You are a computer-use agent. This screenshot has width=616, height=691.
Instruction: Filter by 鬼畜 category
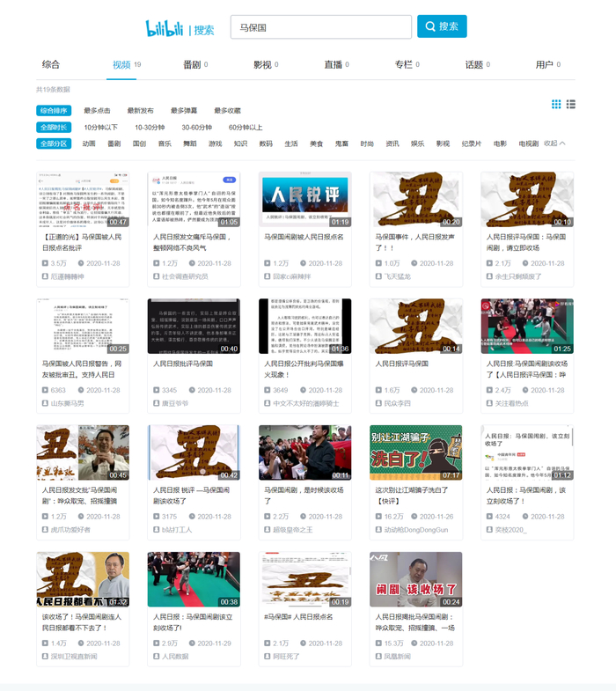click(x=341, y=143)
